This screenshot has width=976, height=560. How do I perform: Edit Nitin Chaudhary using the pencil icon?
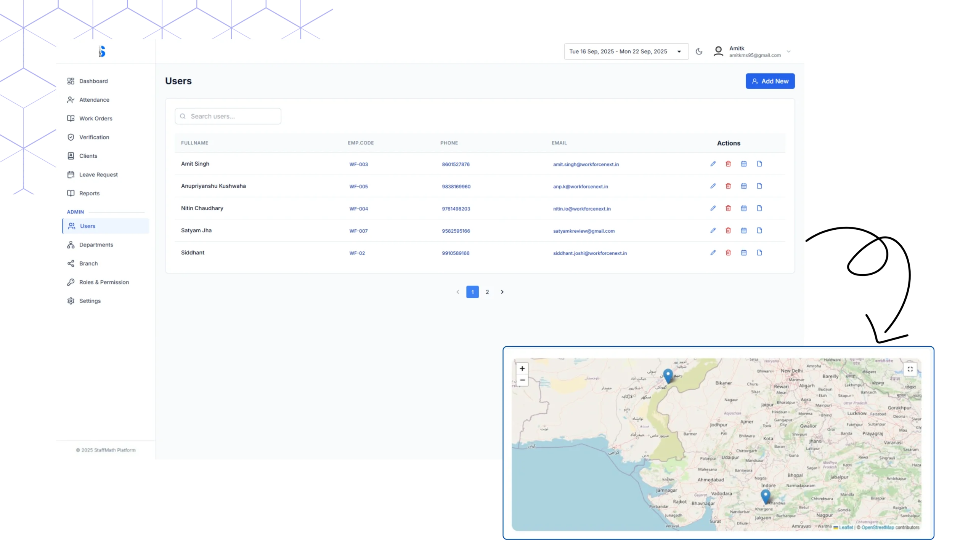coord(713,208)
